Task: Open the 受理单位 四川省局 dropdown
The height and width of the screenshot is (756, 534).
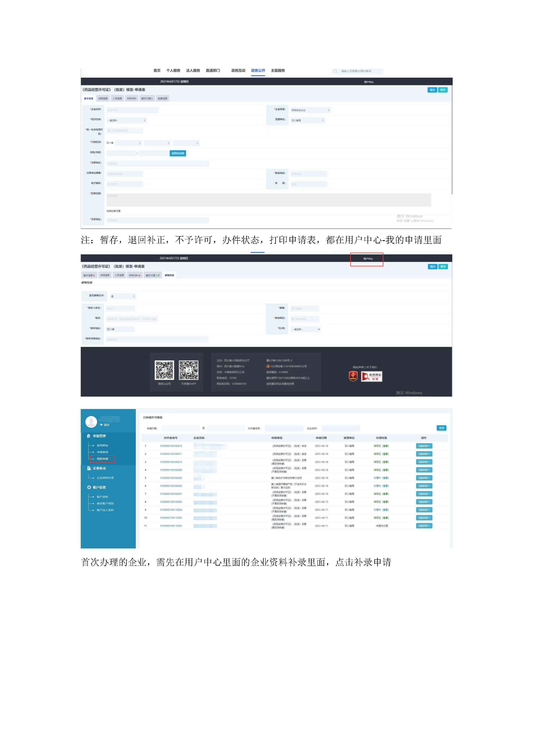Action: click(308, 120)
